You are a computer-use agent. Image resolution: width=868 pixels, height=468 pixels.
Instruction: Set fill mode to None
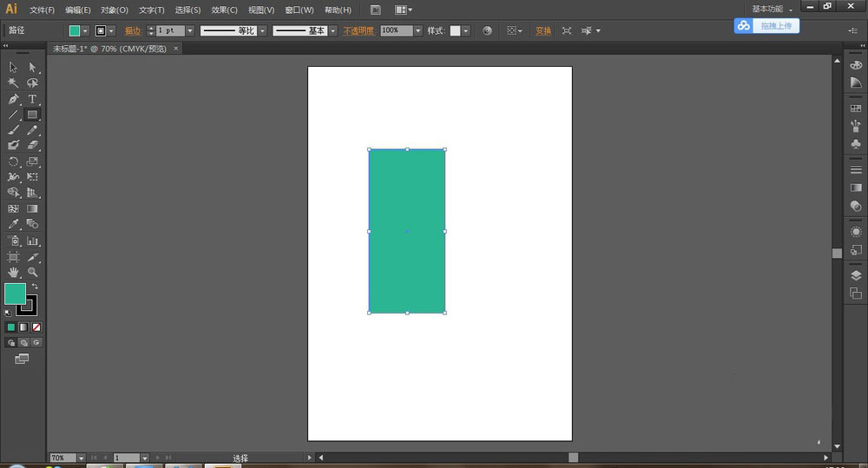tap(36, 327)
